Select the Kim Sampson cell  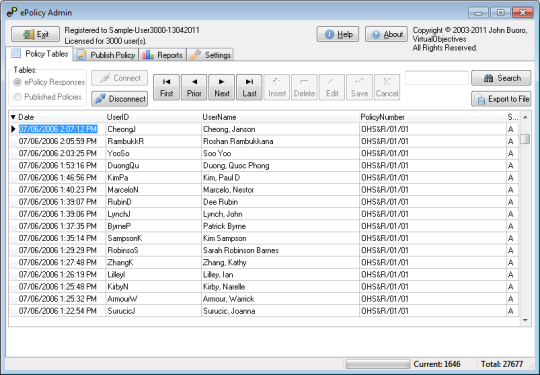280,238
